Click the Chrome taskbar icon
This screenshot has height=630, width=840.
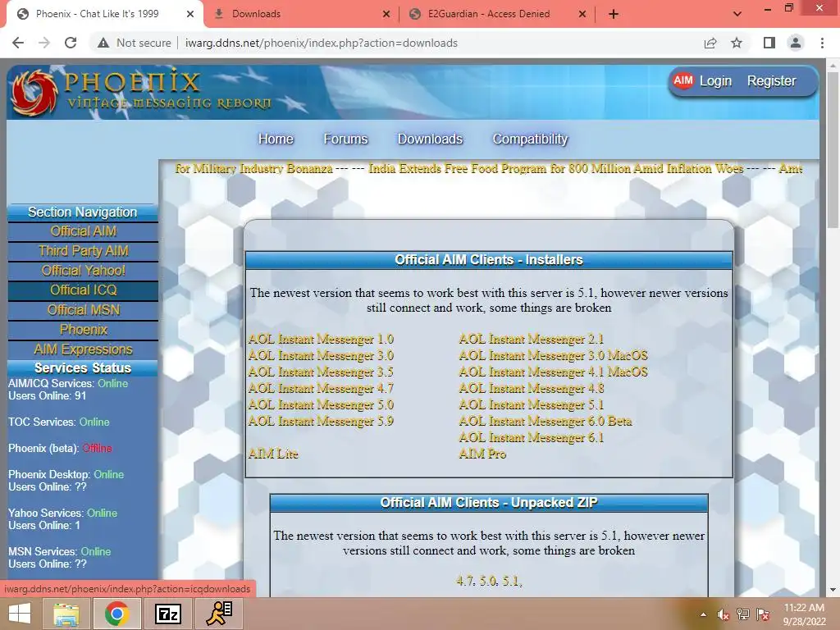click(116, 614)
